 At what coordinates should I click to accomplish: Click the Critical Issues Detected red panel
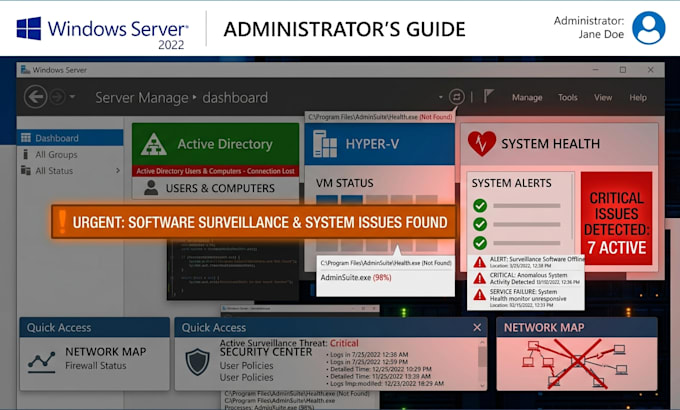tap(616, 218)
